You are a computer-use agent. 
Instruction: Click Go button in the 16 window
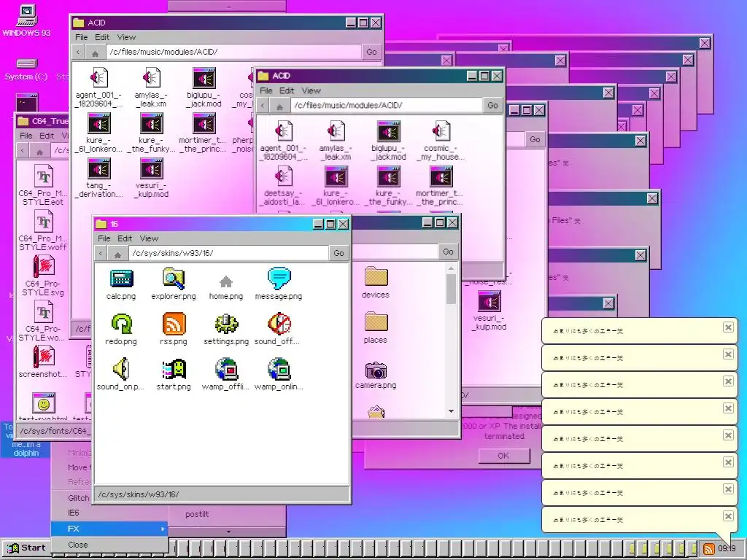[338, 253]
